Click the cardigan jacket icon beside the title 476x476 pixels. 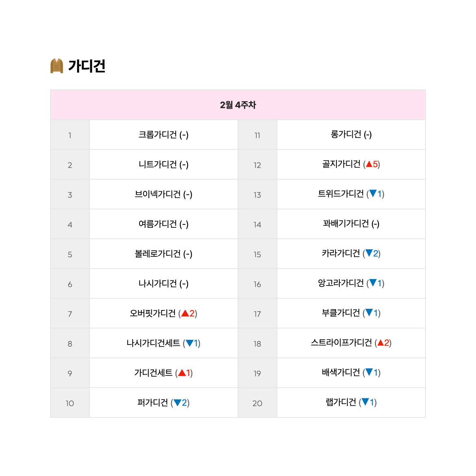click(x=57, y=66)
